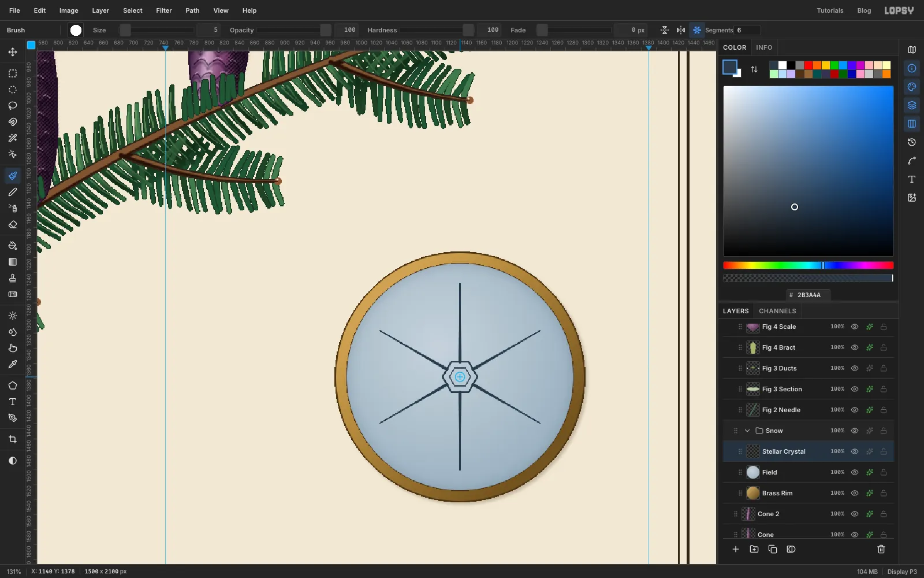Switch to the Channels tab

[x=777, y=311]
